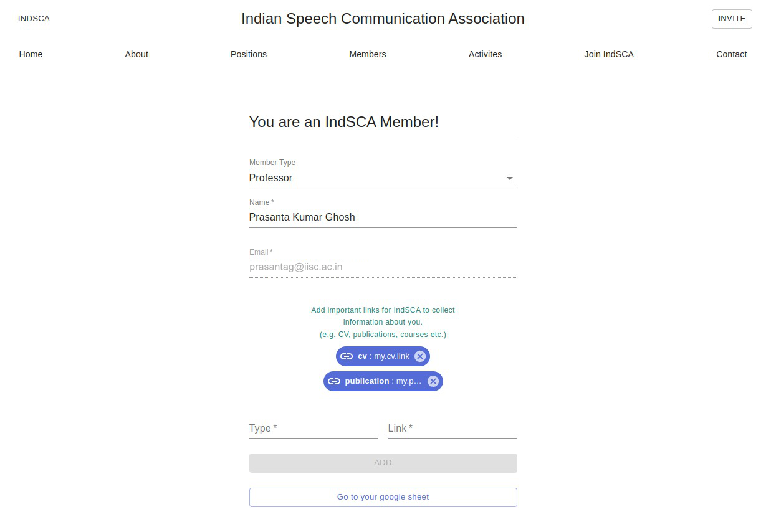
Task: Open the Activites menu item
Action: 485,54
